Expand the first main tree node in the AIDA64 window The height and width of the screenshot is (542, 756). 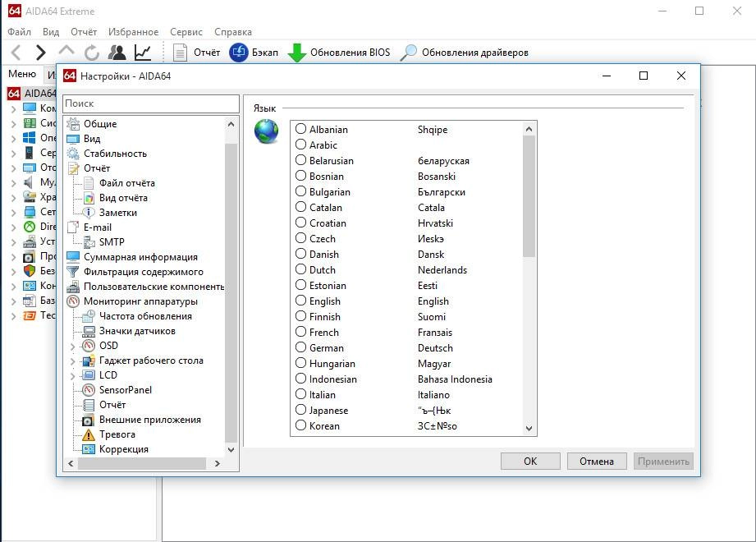point(13,109)
